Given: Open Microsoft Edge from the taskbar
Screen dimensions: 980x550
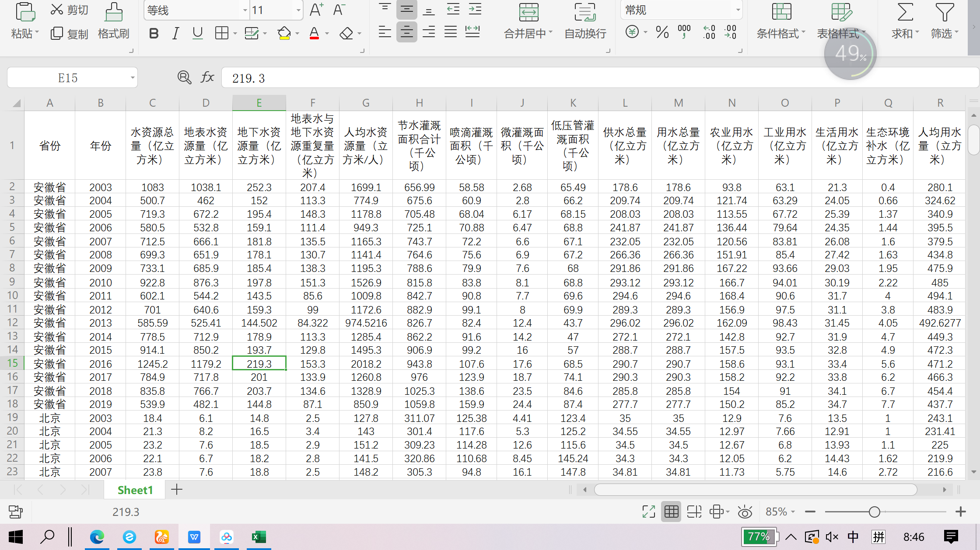Looking at the screenshot, I should click(97, 537).
